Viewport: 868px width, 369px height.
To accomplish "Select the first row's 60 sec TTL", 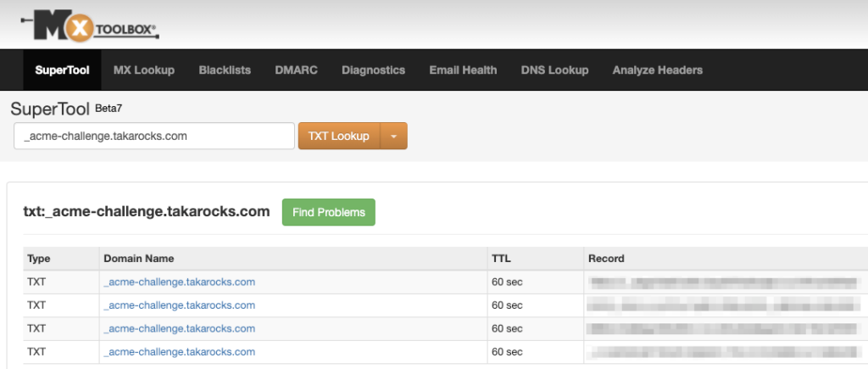I will click(507, 282).
